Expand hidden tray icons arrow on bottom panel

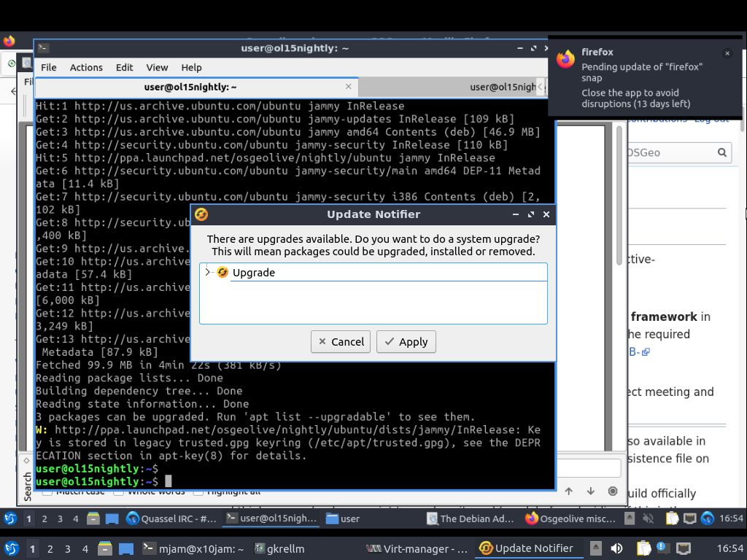tap(596, 548)
